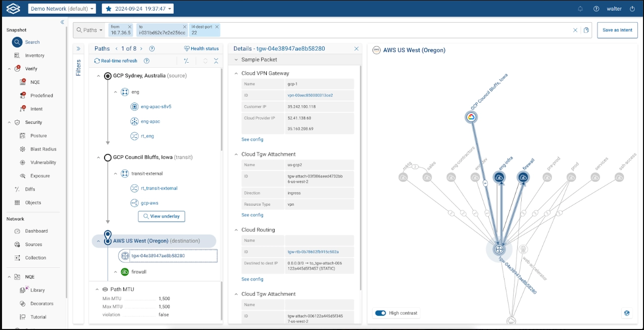This screenshot has width=644, height=330.
Task: Open the help question mark icon in header
Action: [x=596, y=9]
